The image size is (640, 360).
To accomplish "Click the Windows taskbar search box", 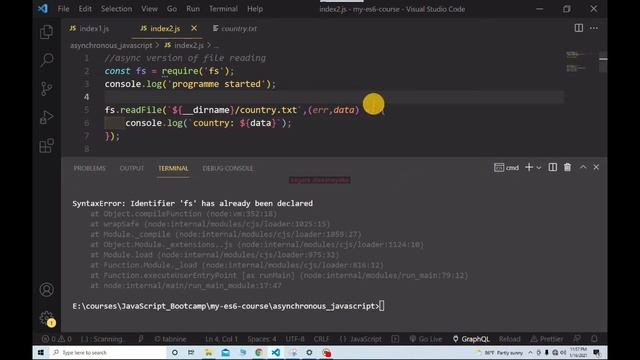I will [x=107, y=352].
